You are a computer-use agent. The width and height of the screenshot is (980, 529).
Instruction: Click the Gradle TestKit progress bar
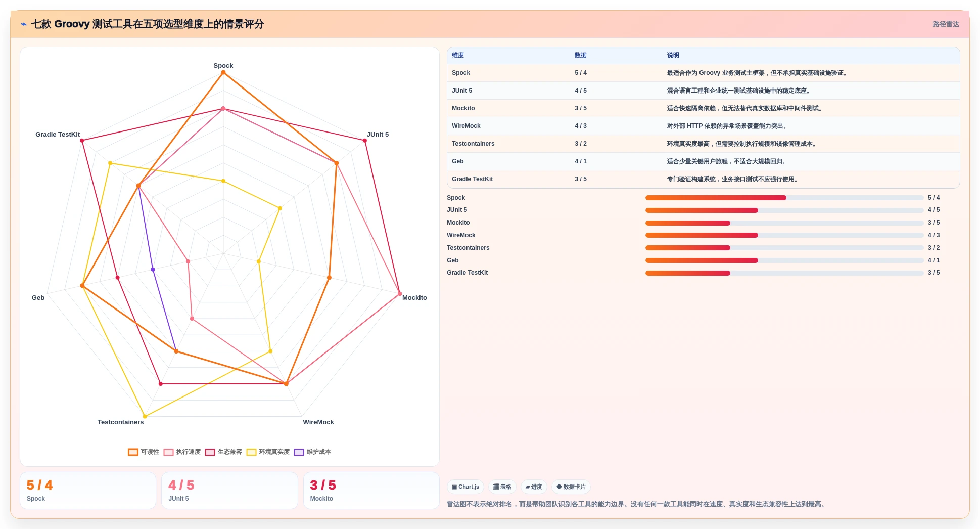(784, 273)
